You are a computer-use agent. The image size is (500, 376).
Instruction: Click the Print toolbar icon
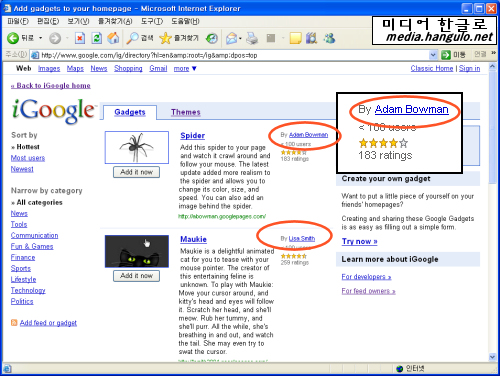(252, 38)
